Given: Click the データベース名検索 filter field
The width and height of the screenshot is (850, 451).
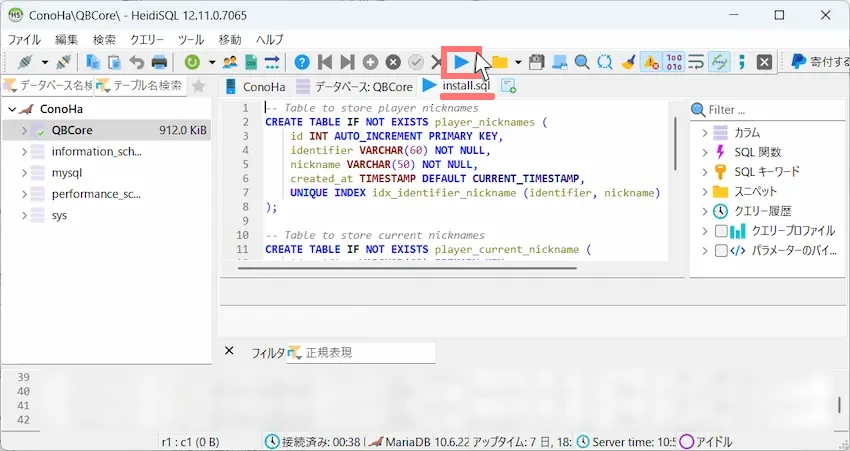Looking at the screenshot, I should (x=48, y=86).
